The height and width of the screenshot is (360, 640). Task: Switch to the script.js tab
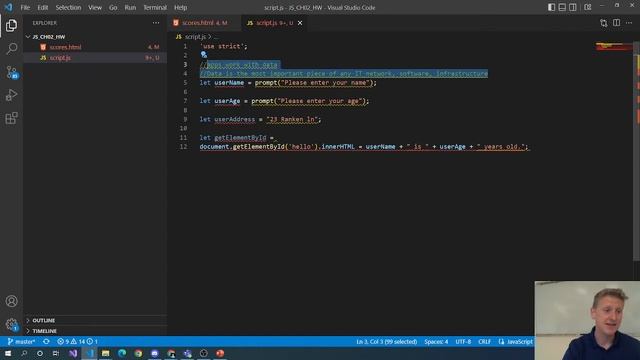(274, 23)
